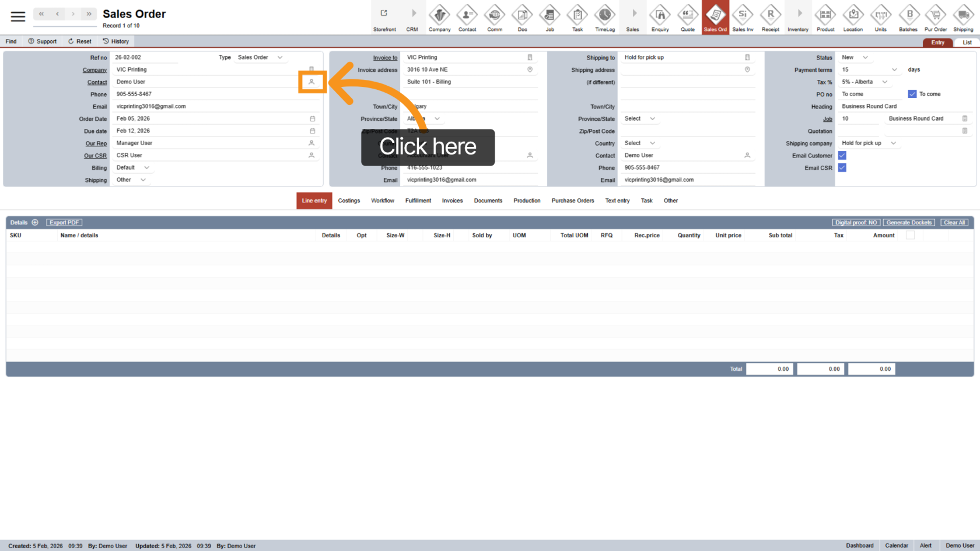Uncheck the PO 'To come' checkbox
Viewport: 980px width, 551px height.
pos(912,94)
